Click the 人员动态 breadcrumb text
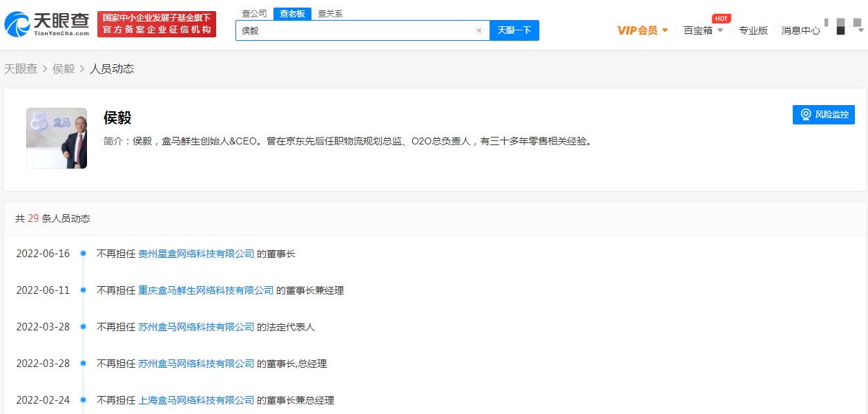Viewport: 868px width, 414px height. click(112, 68)
